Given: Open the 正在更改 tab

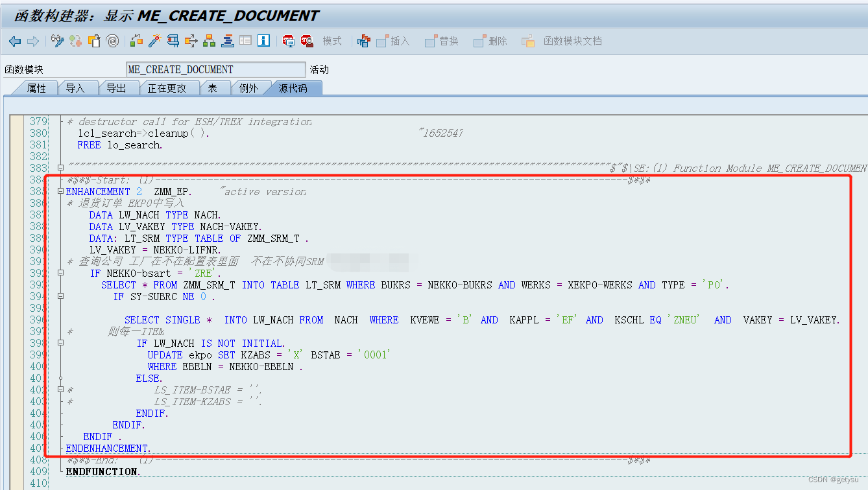Looking at the screenshot, I should point(167,88).
